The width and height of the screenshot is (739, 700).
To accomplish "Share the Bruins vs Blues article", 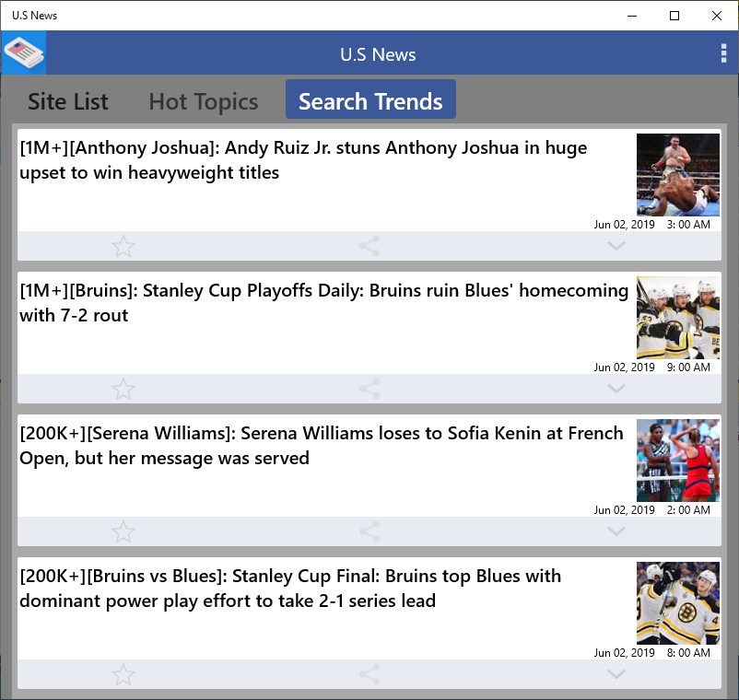I will pyautogui.click(x=369, y=674).
